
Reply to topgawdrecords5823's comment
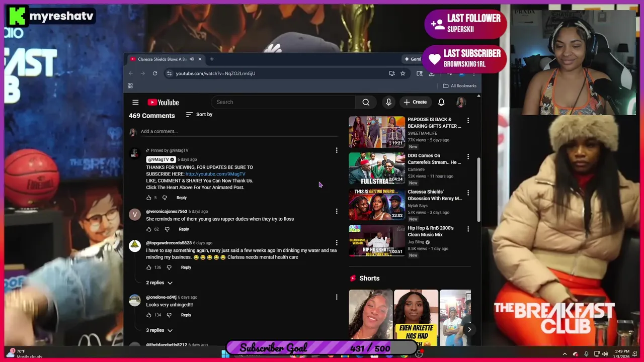tap(186, 267)
